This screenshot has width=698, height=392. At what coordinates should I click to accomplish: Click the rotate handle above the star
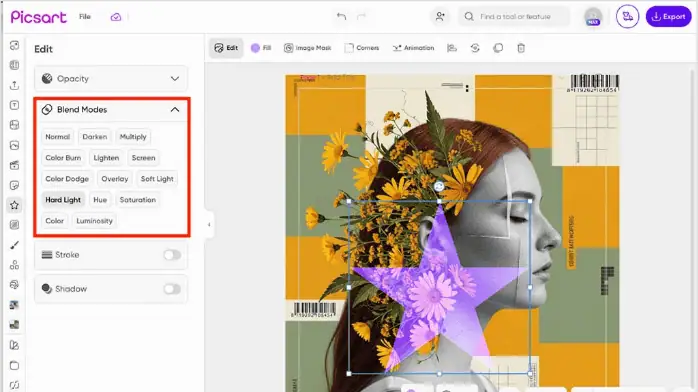point(439,186)
